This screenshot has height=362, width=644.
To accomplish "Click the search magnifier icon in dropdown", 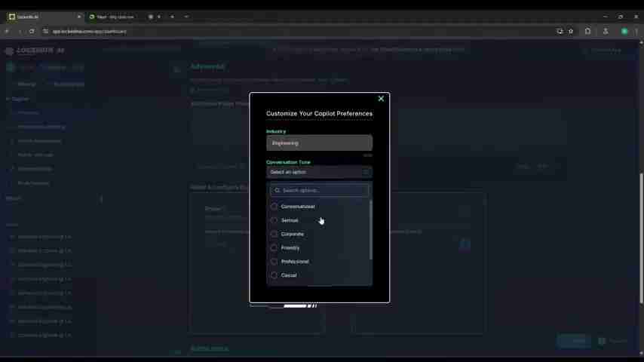I will click(278, 190).
